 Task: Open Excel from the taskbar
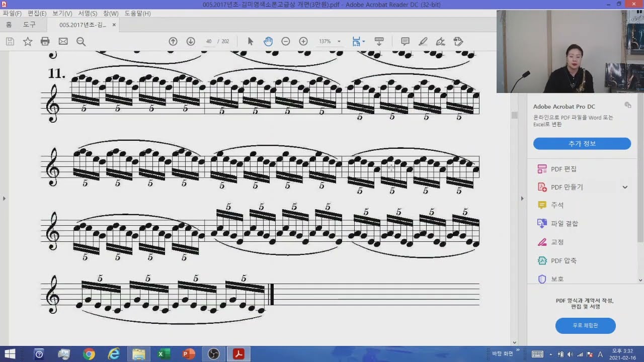(164, 354)
